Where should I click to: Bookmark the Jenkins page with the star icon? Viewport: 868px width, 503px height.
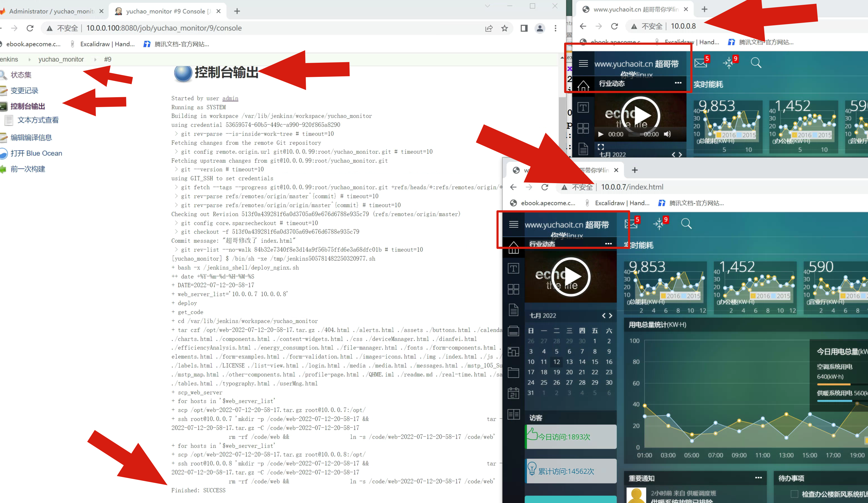[505, 28]
